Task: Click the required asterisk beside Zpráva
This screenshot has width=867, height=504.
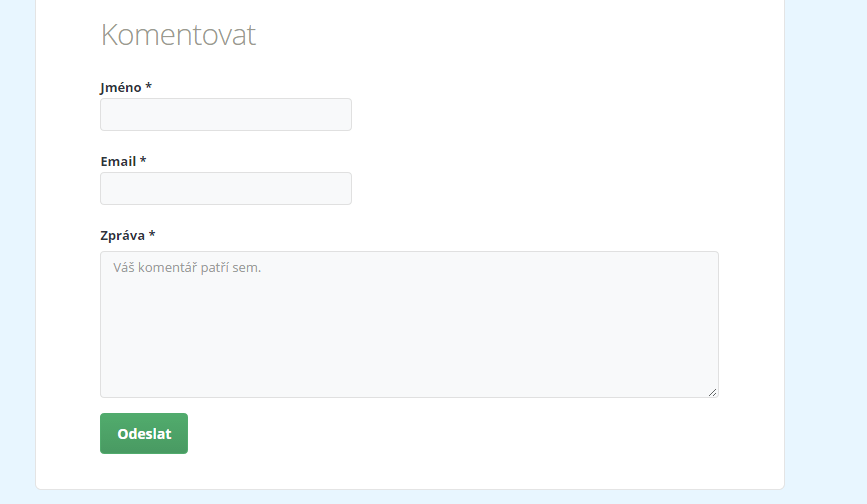Action: (152, 234)
